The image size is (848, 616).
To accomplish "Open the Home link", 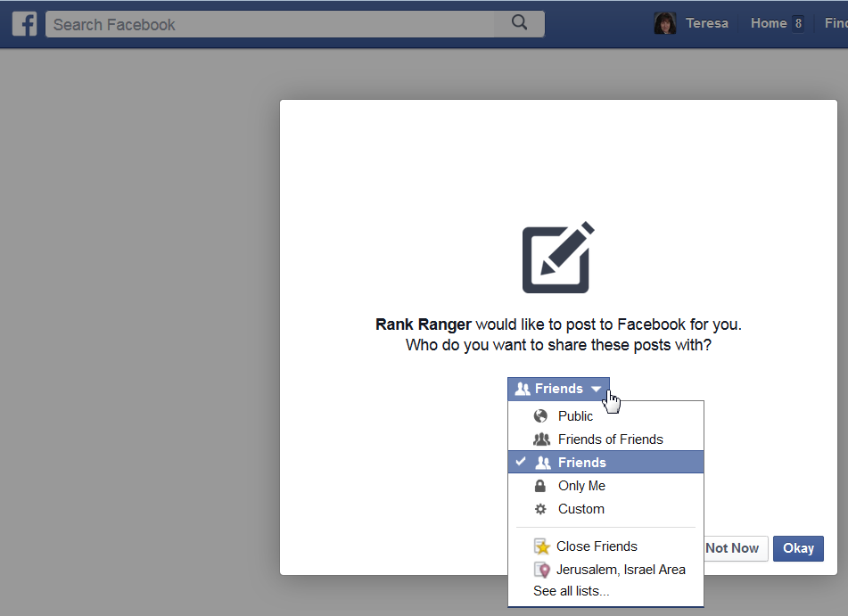I will 769,23.
